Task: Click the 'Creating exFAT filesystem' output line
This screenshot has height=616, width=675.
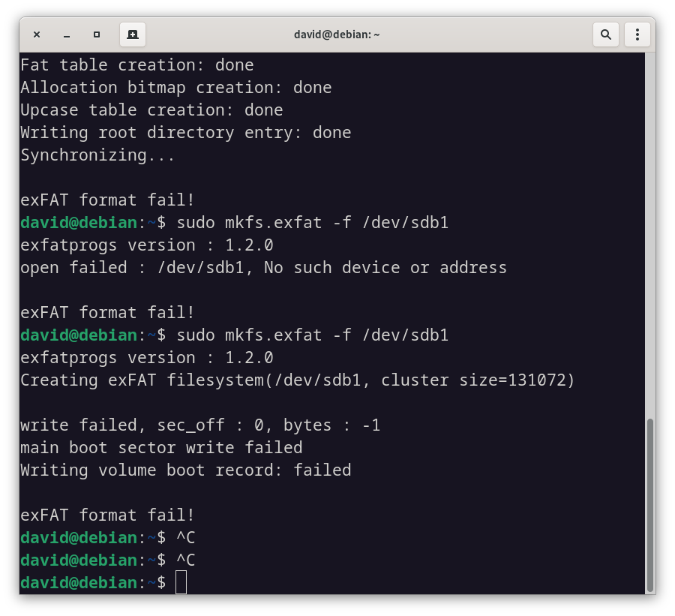Action: [x=298, y=380]
